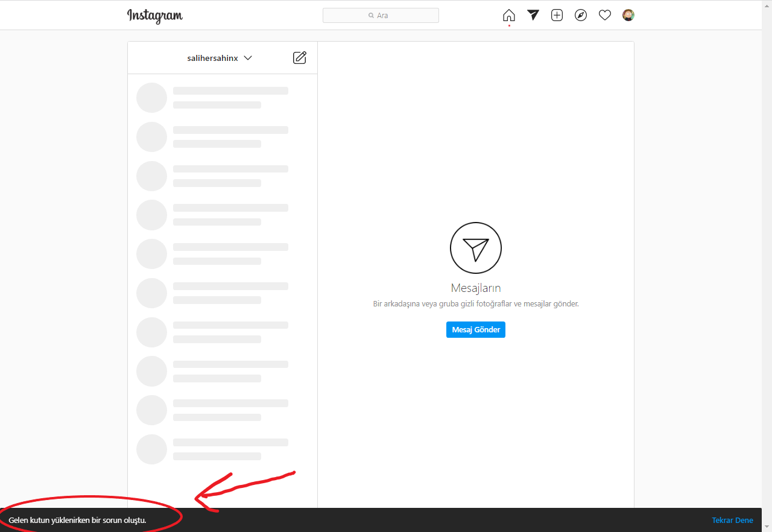The image size is (772, 532).
Task: Open the profile avatar in the header
Action: (628, 15)
